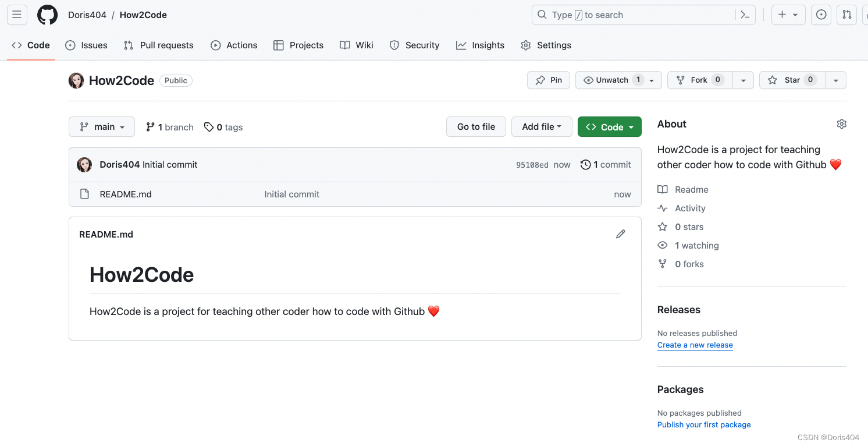The height and width of the screenshot is (446, 868).
Task: Click the How2Code breadcrumb link
Action: click(143, 15)
